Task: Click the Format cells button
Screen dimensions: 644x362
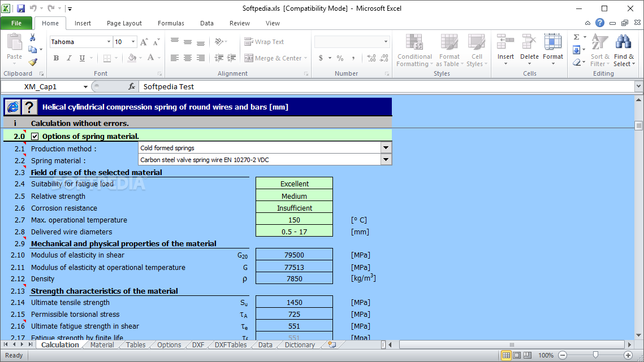Action: click(553, 50)
